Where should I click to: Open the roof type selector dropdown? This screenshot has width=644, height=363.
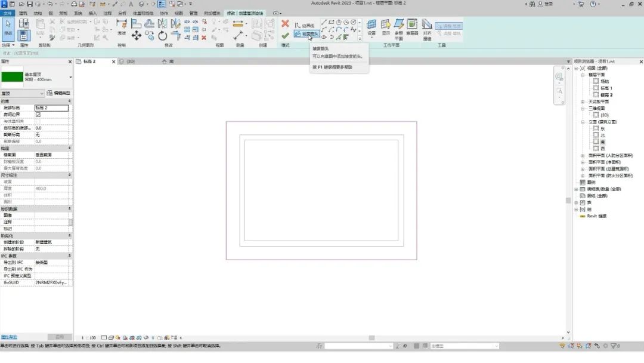click(70, 77)
